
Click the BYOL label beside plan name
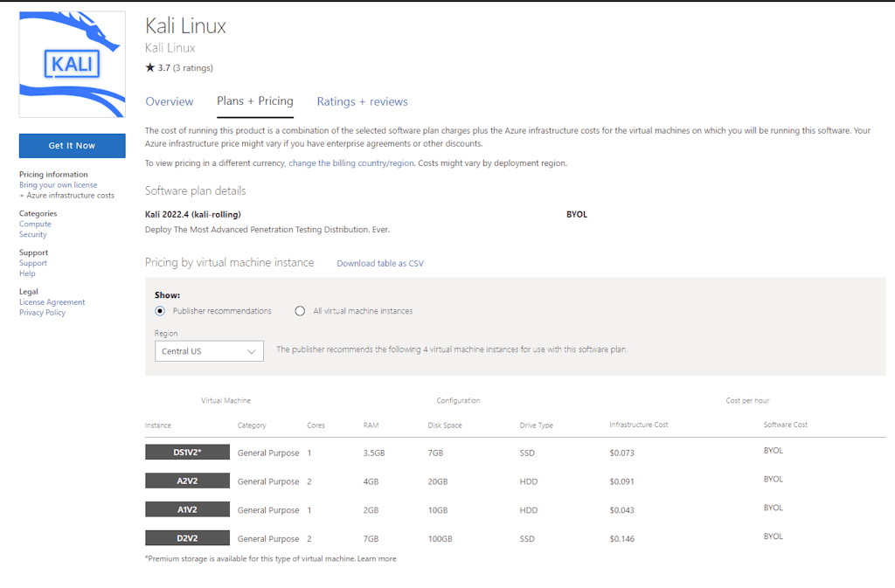577,214
